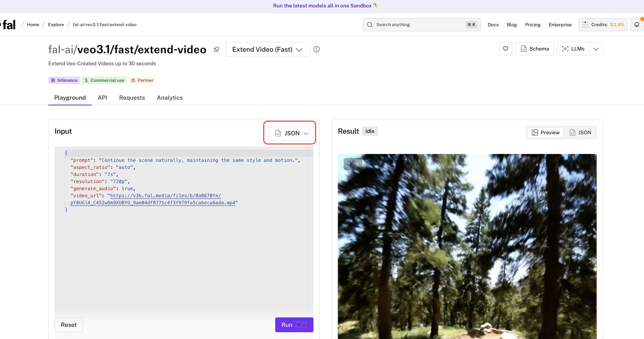Screen dimensions: 644x339
Task: Click the search magnifier icon
Action: 370,25
